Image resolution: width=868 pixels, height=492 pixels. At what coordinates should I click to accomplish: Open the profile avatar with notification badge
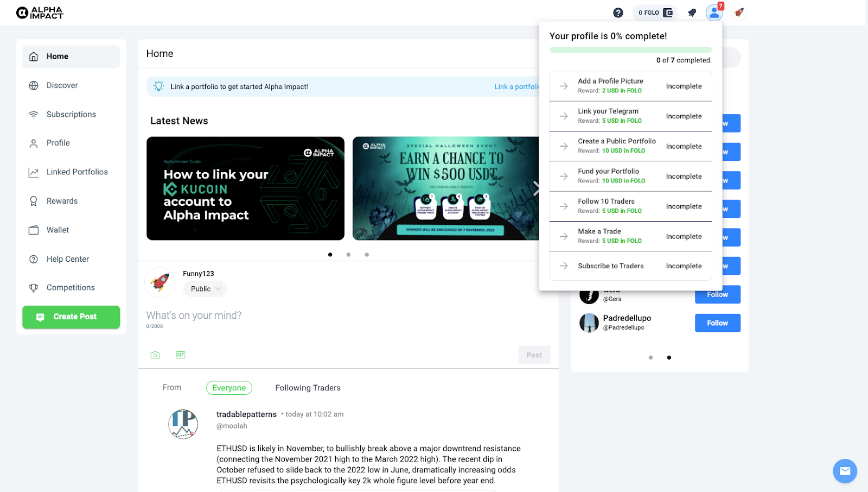tap(714, 12)
